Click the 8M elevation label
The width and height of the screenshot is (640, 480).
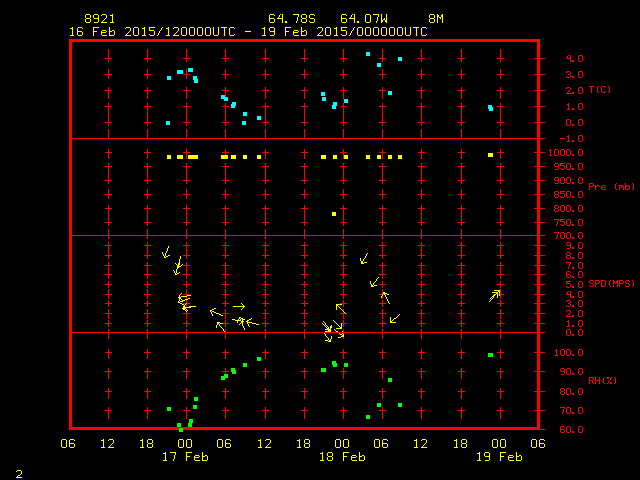[x=435, y=19]
